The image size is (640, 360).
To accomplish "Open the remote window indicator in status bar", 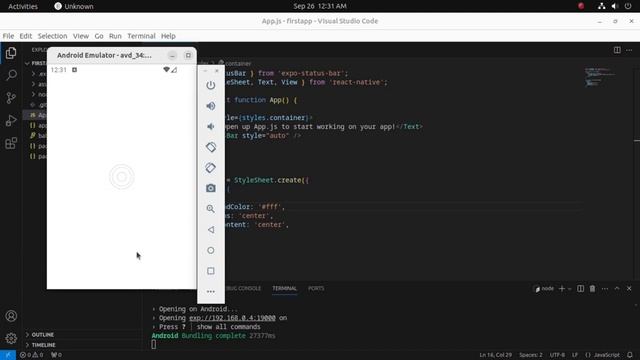I will tap(8, 355).
